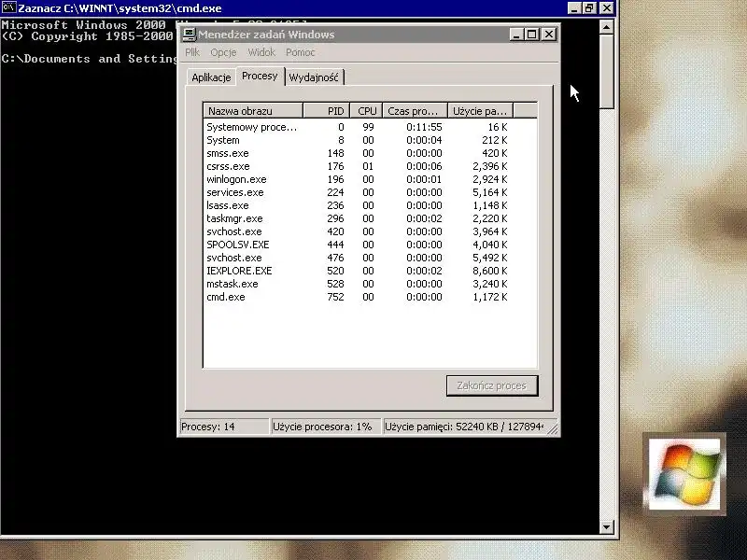Click the C:\Documents and Settings prompt line

89,59
